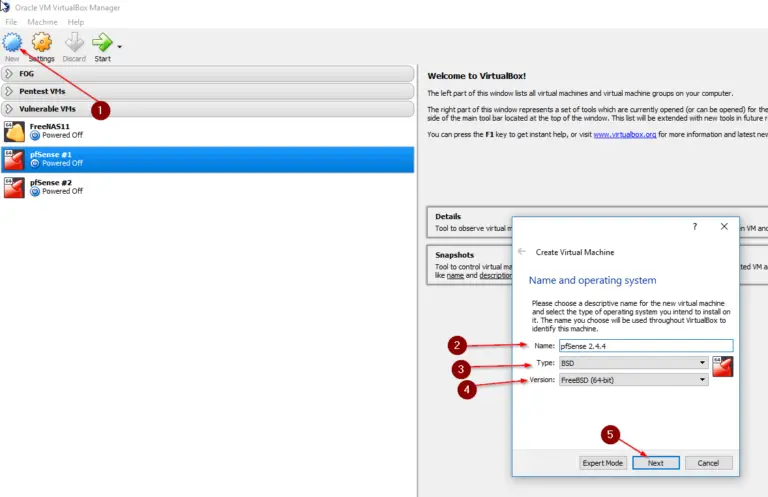Select the pfSense #2 virtual machine
The image size is (768, 497).
point(208,187)
